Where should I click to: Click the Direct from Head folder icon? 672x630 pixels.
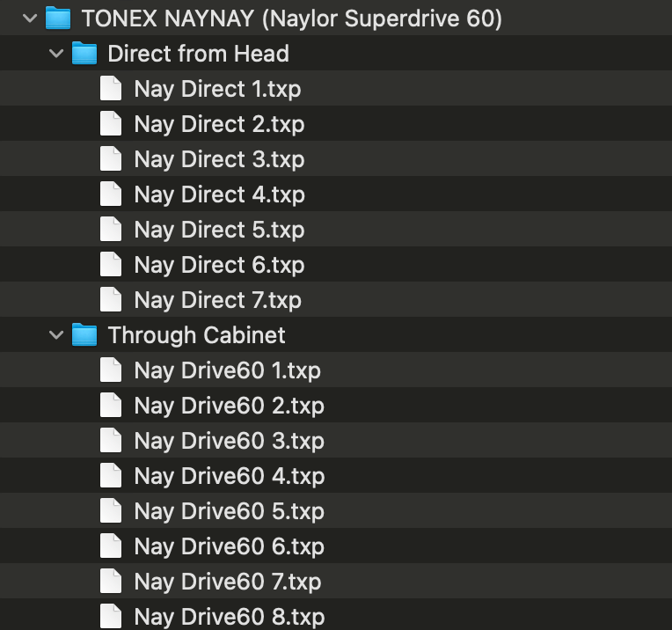[x=84, y=54]
